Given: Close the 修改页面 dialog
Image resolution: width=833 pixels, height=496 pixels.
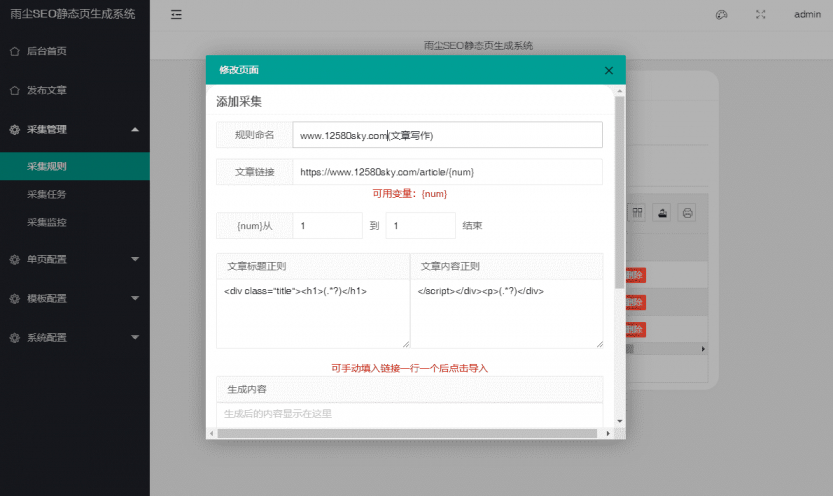Looking at the screenshot, I should (609, 70).
